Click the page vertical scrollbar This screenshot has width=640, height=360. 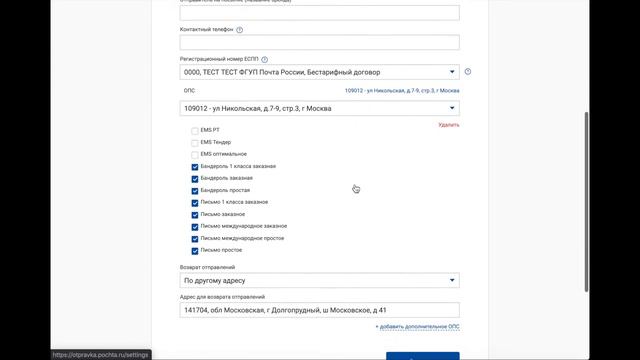click(x=587, y=202)
